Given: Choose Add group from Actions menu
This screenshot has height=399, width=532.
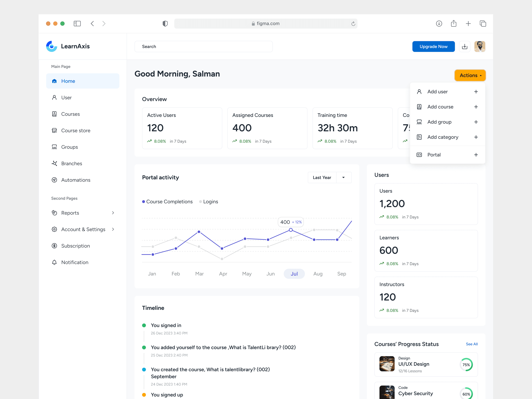Looking at the screenshot, I should (439, 122).
